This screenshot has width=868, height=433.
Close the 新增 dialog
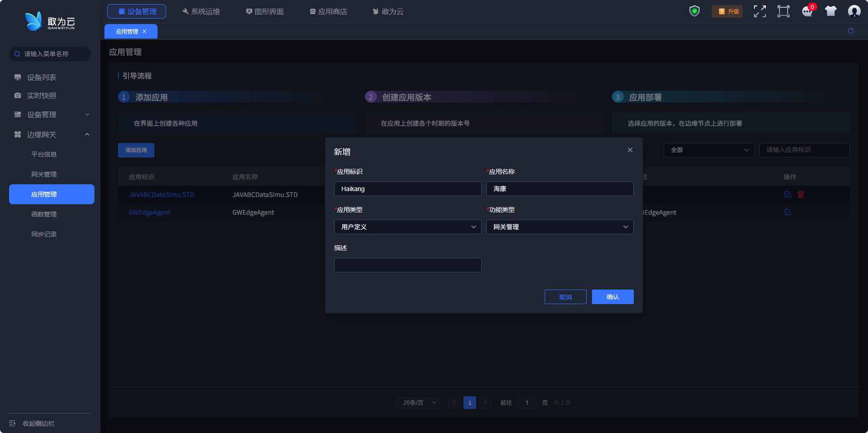[630, 150]
